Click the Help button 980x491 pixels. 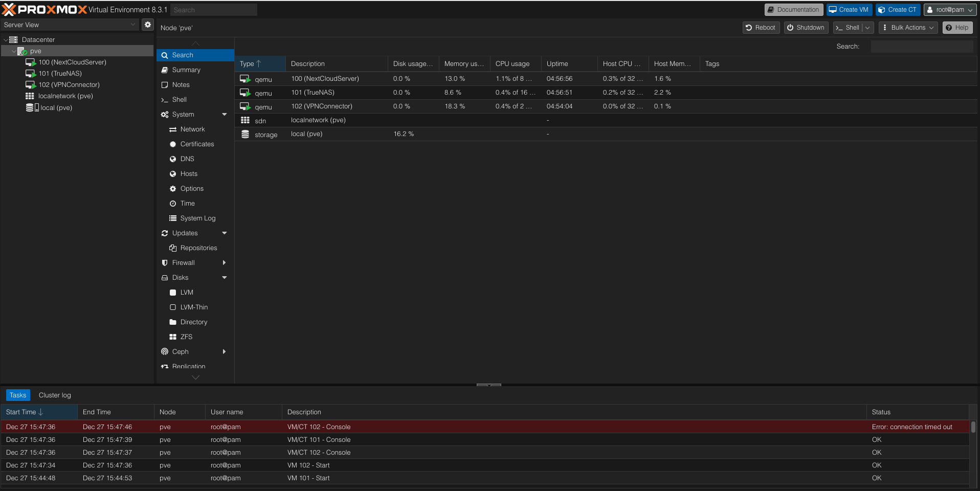(x=957, y=28)
